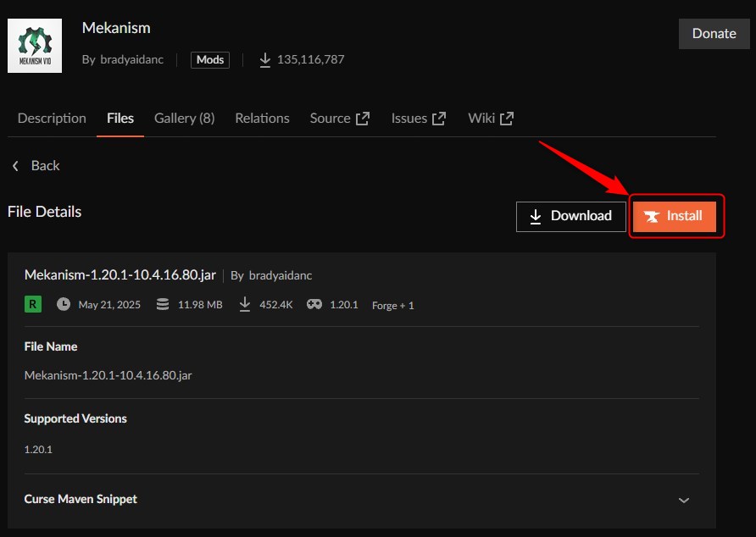Click the File Details heading
Screen dimensions: 756x537
pos(44,212)
